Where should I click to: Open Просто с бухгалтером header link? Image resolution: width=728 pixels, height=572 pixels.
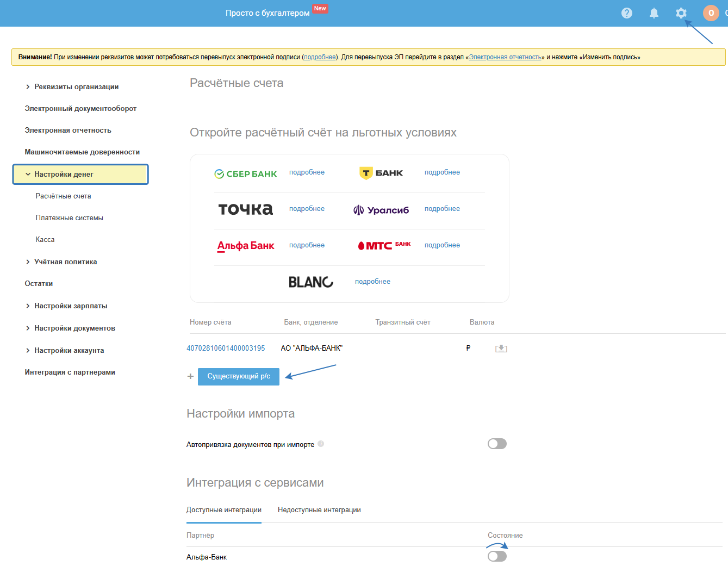pos(267,13)
